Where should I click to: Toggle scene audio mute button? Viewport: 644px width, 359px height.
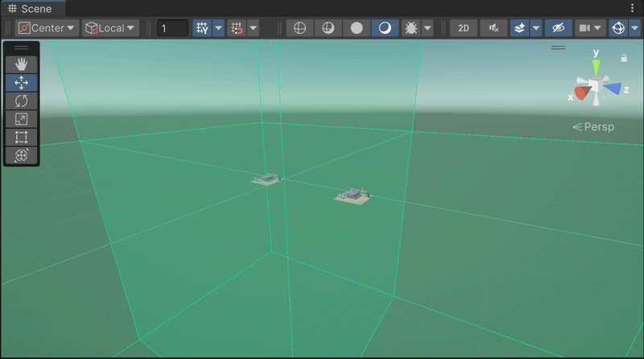coord(493,28)
